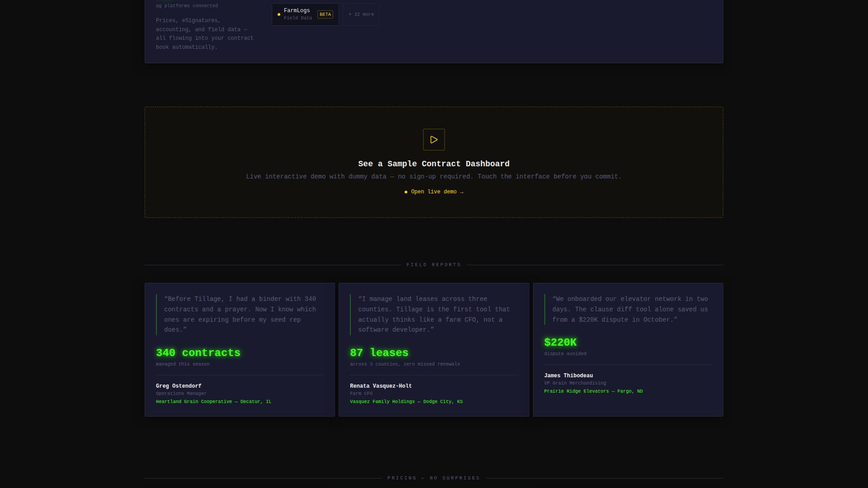The width and height of the screenshot is (868, 488).
Task: Click Renata Vasquez-Holt's name
Action: coord(381,386)
